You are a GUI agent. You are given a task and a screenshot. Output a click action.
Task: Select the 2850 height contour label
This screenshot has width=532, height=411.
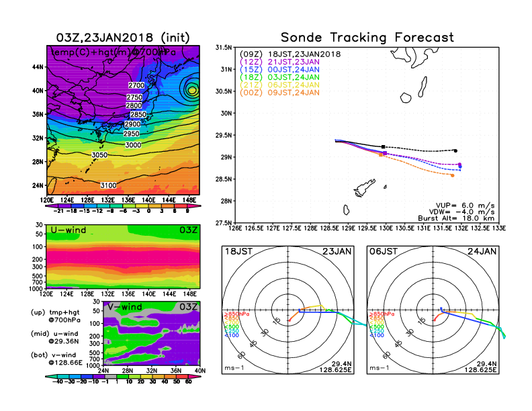pos(138,115)
